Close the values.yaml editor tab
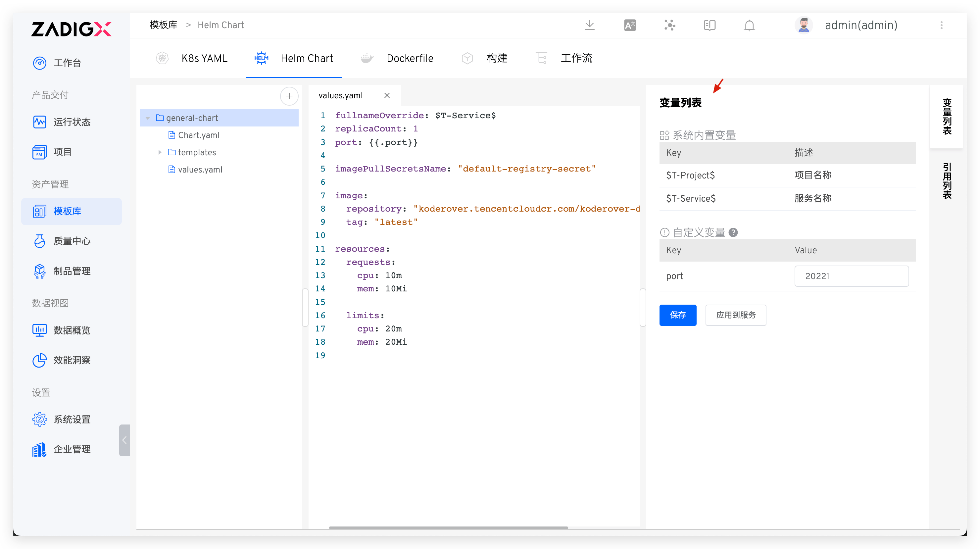The width and height of the screenshot is (980, 549). point(387,95)
